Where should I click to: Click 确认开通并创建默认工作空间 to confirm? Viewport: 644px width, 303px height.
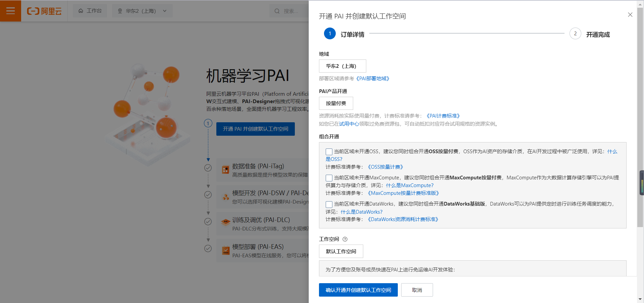(x=358, y=290)
